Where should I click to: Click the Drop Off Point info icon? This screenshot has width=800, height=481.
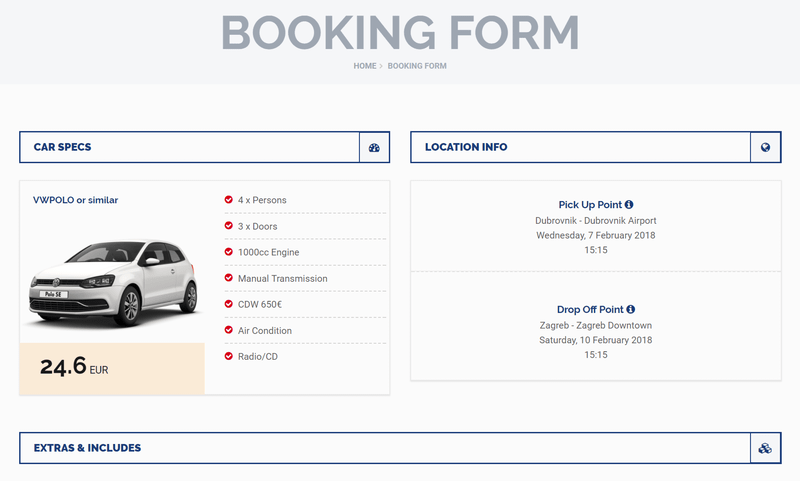(631, 310)
